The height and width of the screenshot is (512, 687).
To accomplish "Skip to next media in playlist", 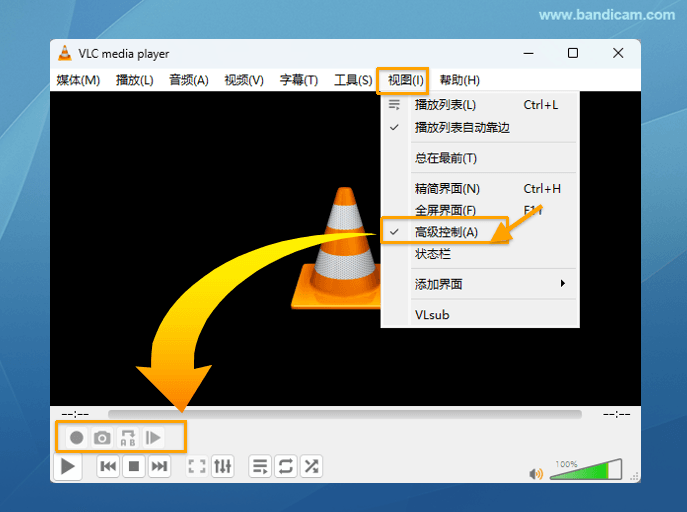I will [159, 466].
